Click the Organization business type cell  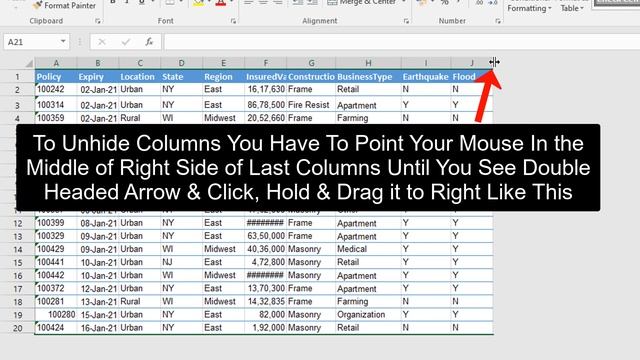point(368,315)
